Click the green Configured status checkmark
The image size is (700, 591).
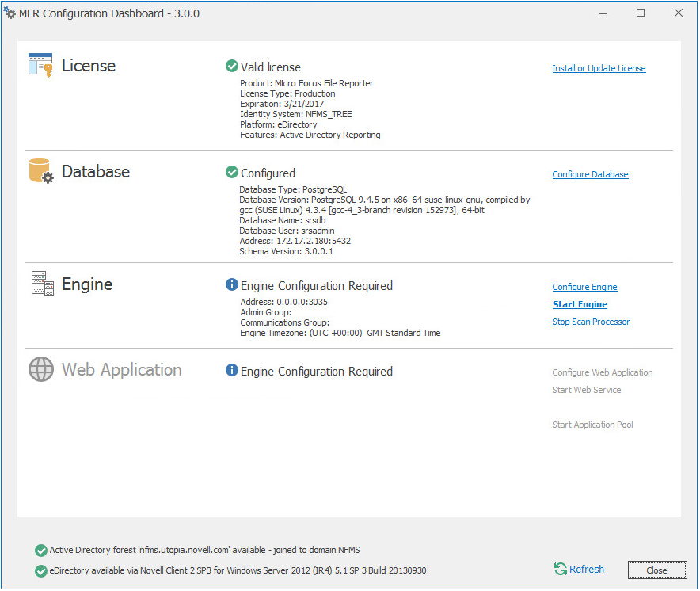click(x=232, y=173)
